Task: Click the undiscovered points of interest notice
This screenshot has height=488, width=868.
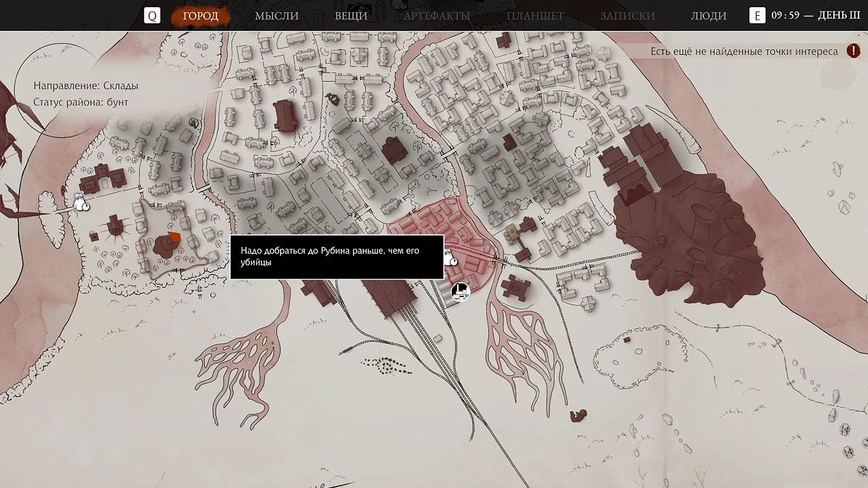Action: (744, 51)
